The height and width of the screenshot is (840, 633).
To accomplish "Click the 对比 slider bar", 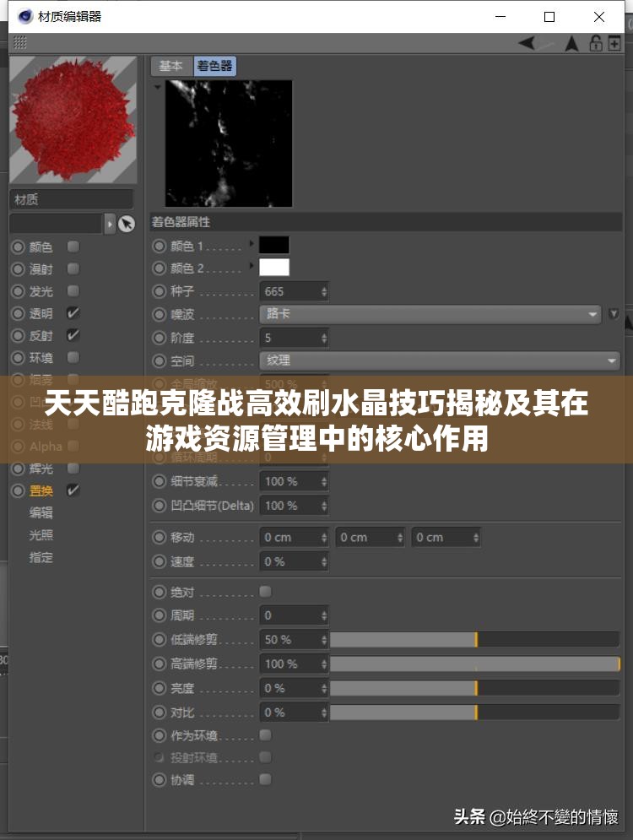I will (474, 712).
